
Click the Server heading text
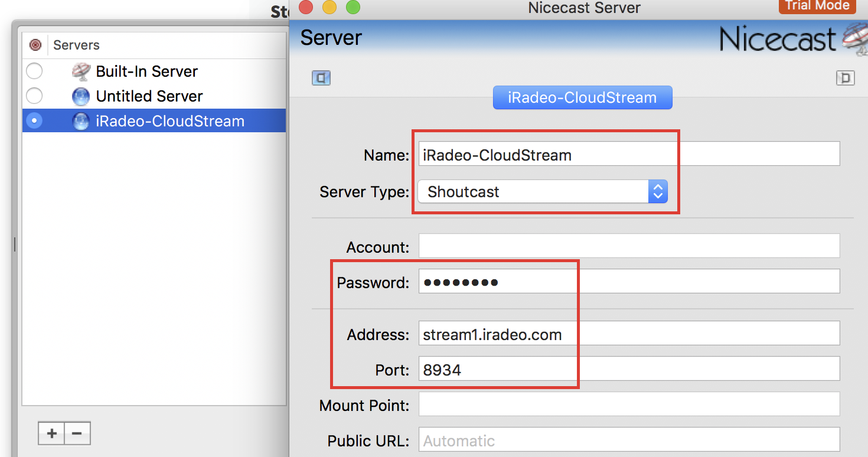click(331, 38)
